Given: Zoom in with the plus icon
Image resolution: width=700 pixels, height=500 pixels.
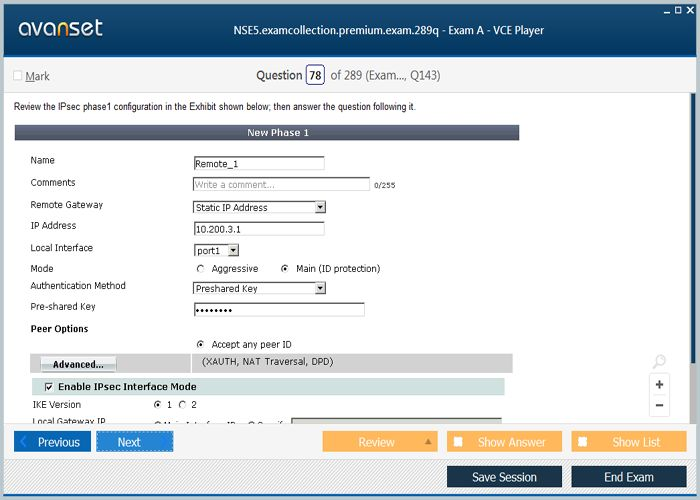Looking at the screenshot, I should 659,384.
